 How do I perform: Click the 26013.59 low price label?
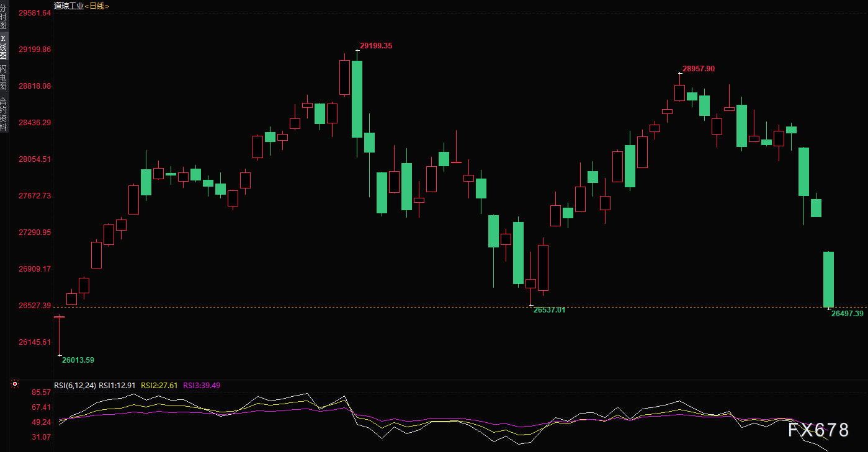[x=78, y=360]
